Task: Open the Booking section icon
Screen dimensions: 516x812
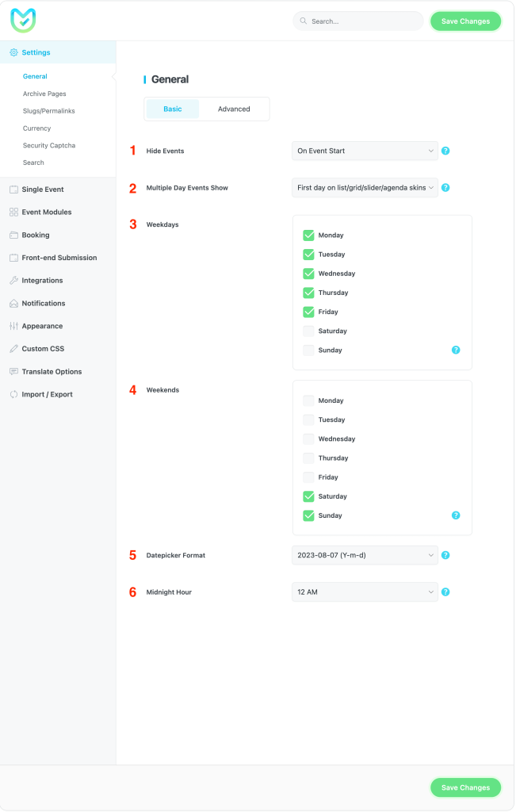Action: click(14, 235)
